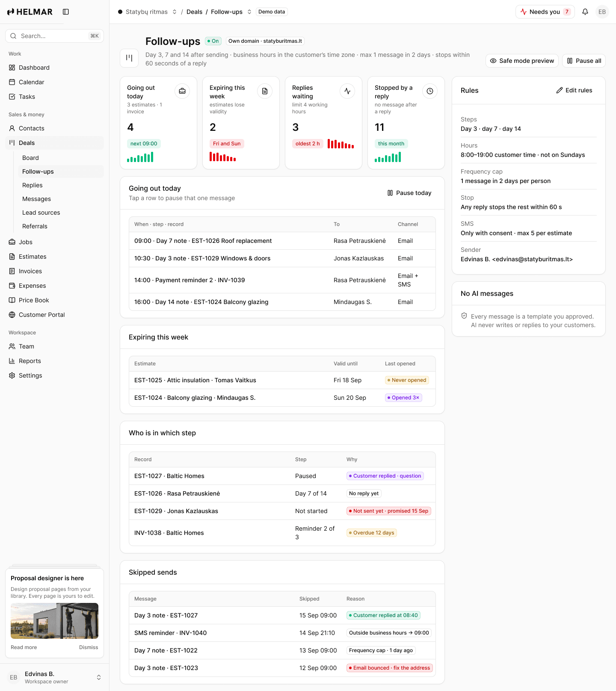This screenshot has width=616, height=691.
Task: Click the Never opened tag
Action: tap(407, 380)
